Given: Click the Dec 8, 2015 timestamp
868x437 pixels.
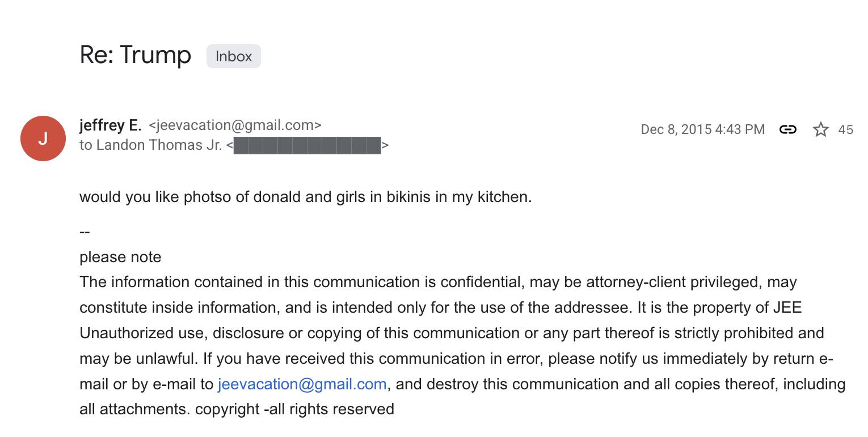Looking at the screenshot, I should [702, 129].
